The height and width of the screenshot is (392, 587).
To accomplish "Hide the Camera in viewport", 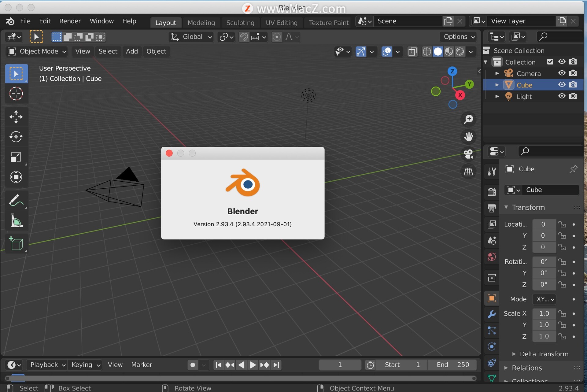I will click(x=562, y=73).
